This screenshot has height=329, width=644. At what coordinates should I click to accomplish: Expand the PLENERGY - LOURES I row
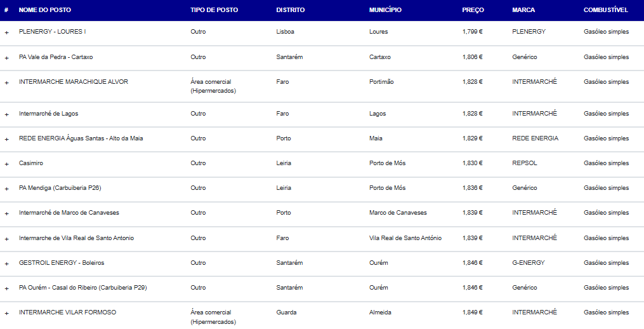pos(6,32)
